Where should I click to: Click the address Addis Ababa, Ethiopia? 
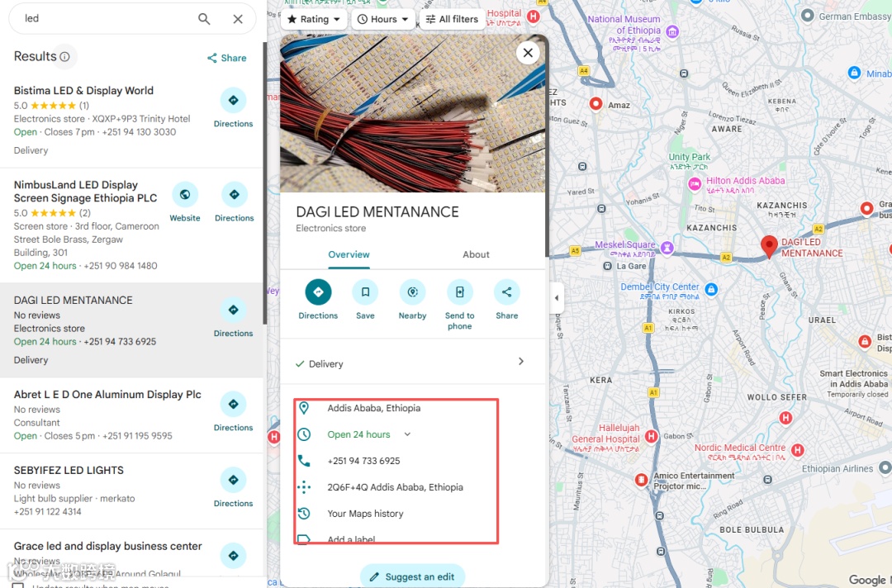pos(374,408)
